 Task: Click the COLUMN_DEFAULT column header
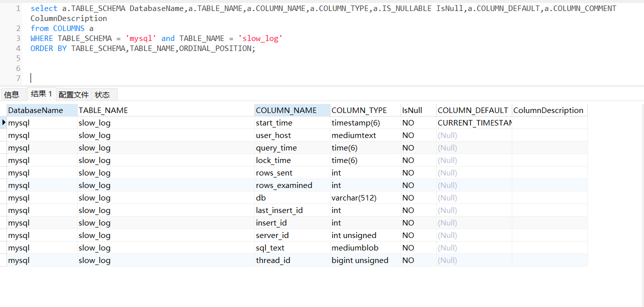(474, 110)
